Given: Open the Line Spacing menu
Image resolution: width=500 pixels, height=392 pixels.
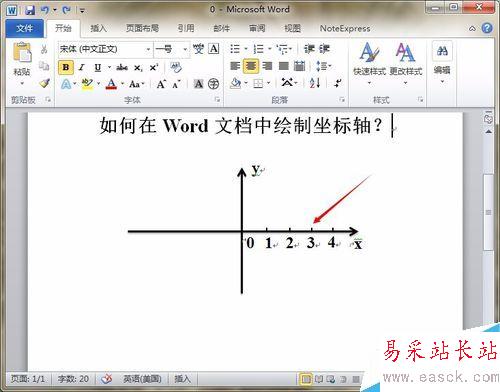Looking at the screenshot, I should tap(323, 66).
